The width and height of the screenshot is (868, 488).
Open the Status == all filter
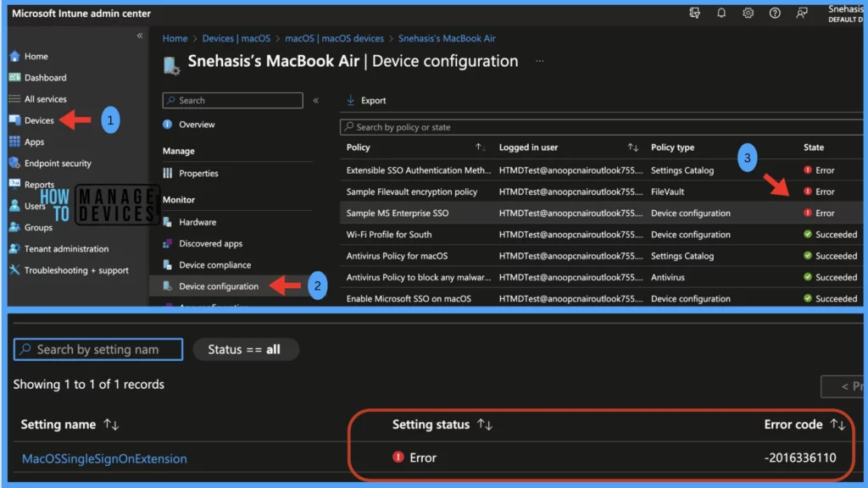point(245,349)
